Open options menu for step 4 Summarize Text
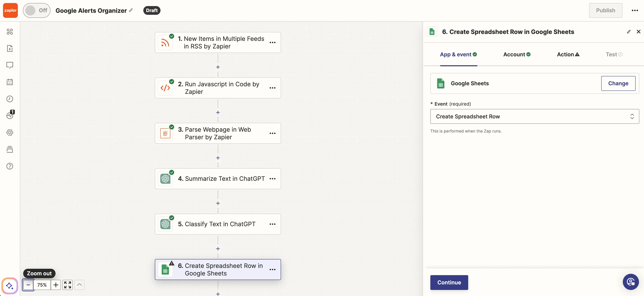This screenshot has width=644, height=296. coord(273,179)
